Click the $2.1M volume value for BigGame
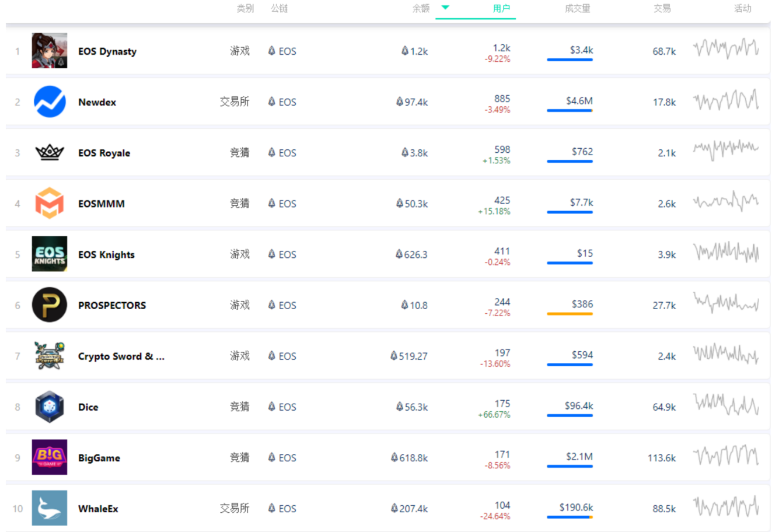This screenshot has height=532, width=772. click(579, 456)
